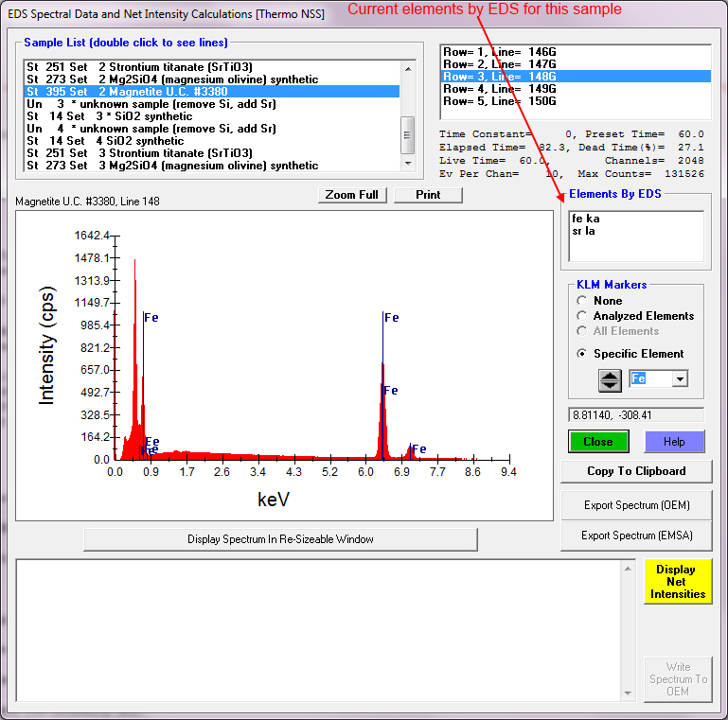728x720 pixels.
Task: Click Copy To Clipboard button
Action: [636, 471]
